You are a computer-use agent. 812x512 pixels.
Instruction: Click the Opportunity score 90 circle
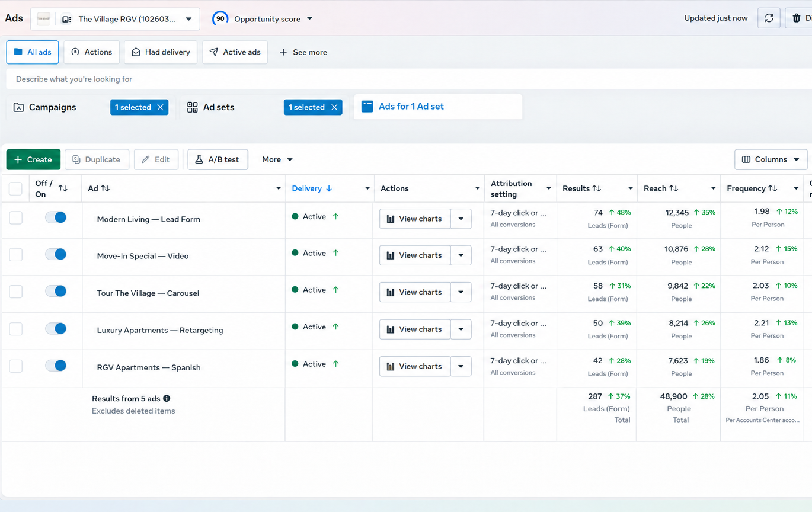220,19
